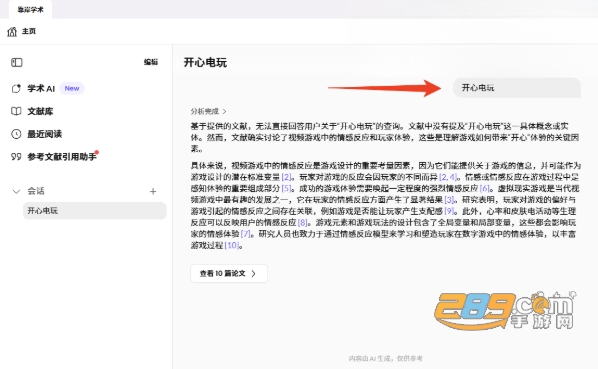Click the New badge beside 学术 AI
The height and width of the screenshot is (369, 598).
tap(72, 88)
